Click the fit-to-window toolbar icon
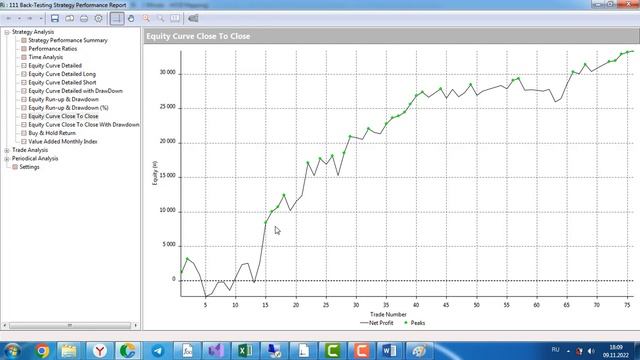This screenshot has height=360, width=640. click(175, 18)
